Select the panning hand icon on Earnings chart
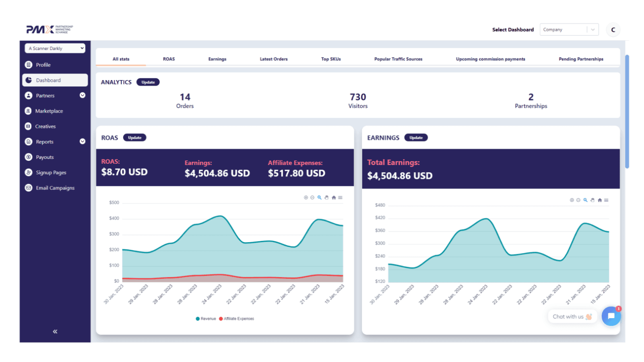644x362 pixels. coord(592,200)
